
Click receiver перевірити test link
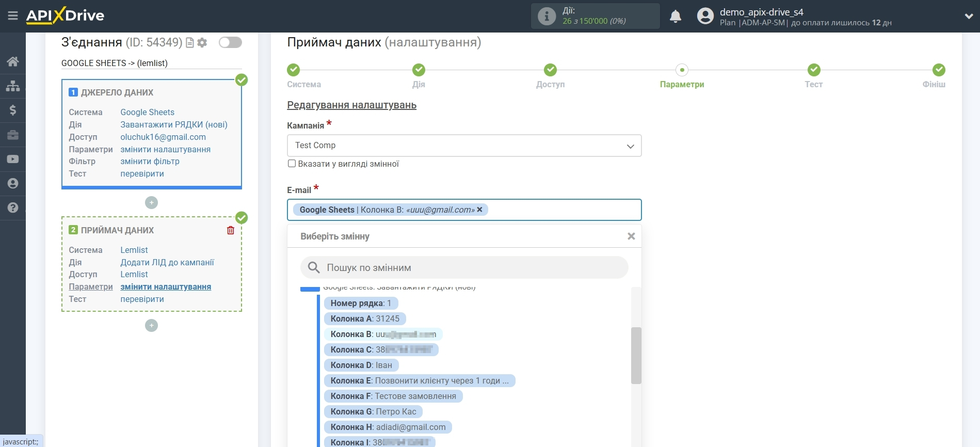[142, 299]
